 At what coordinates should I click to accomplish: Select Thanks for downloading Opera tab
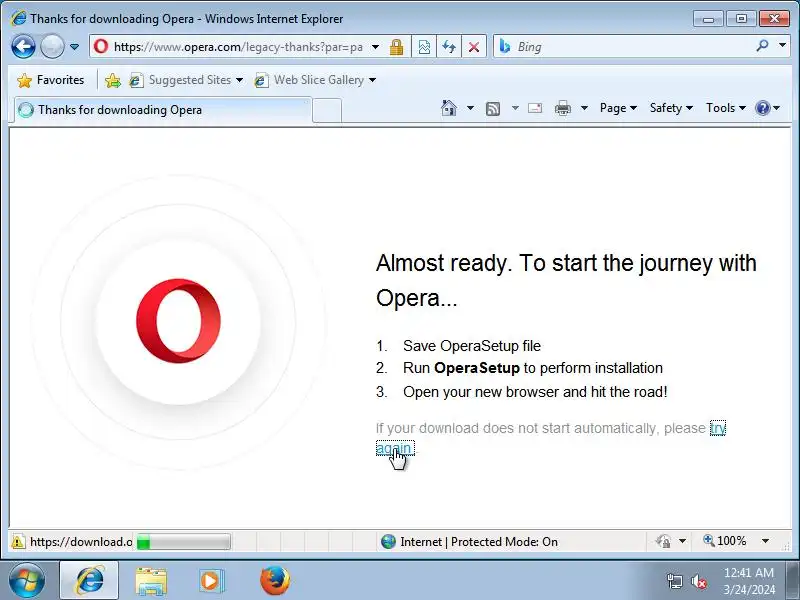pyautogui.click(x=162, y=110)
